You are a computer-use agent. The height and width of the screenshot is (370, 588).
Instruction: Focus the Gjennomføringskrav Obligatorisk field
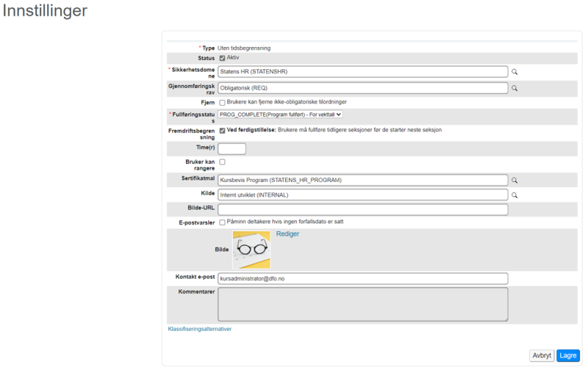click(363, 88)
